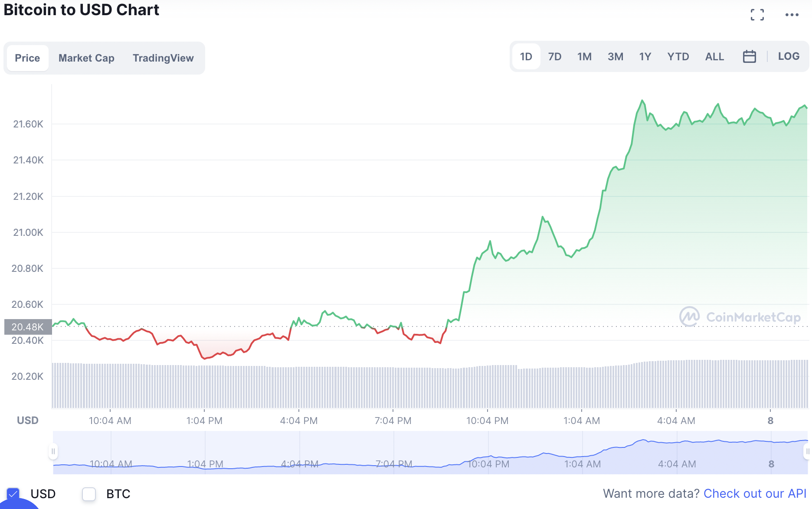Select the Price tab

[27, 58]
